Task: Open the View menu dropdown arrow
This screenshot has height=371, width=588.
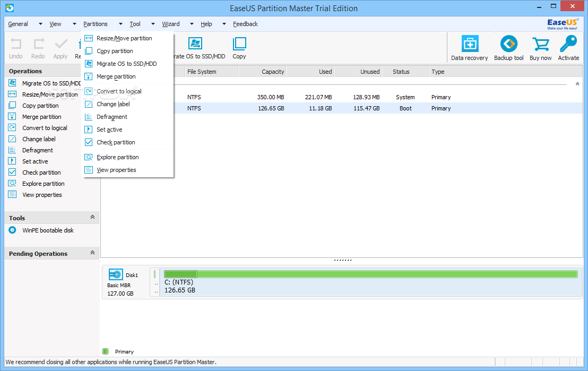Action: tap(74, 24)
